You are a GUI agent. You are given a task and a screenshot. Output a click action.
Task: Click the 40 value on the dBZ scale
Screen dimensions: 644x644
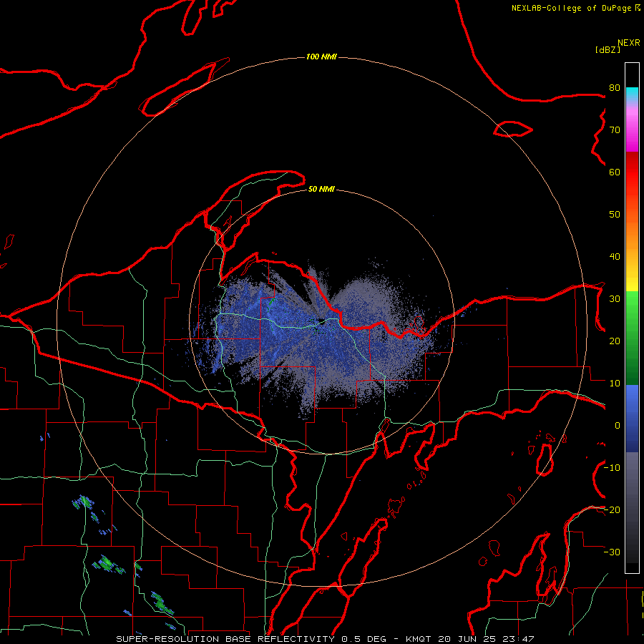coord(615,257)
